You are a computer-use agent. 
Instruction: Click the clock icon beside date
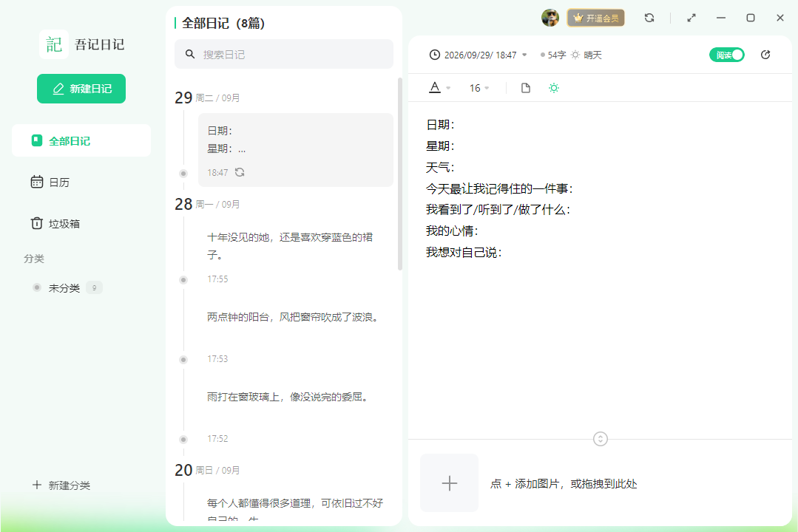point(435,55)
